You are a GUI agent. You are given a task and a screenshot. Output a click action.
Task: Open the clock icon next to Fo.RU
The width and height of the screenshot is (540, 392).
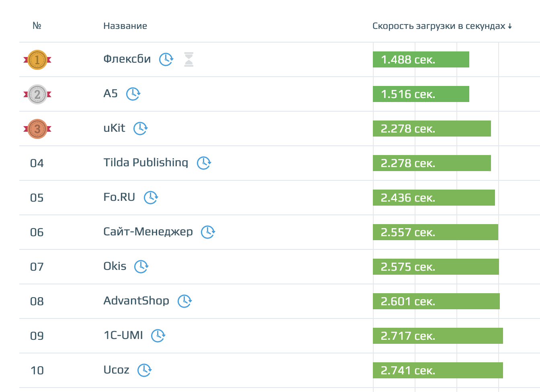coord(151,198)
